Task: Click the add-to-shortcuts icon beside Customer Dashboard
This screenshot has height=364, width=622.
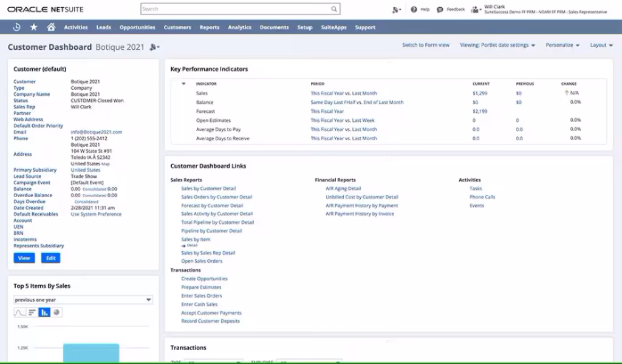Action: pos(154,47)
